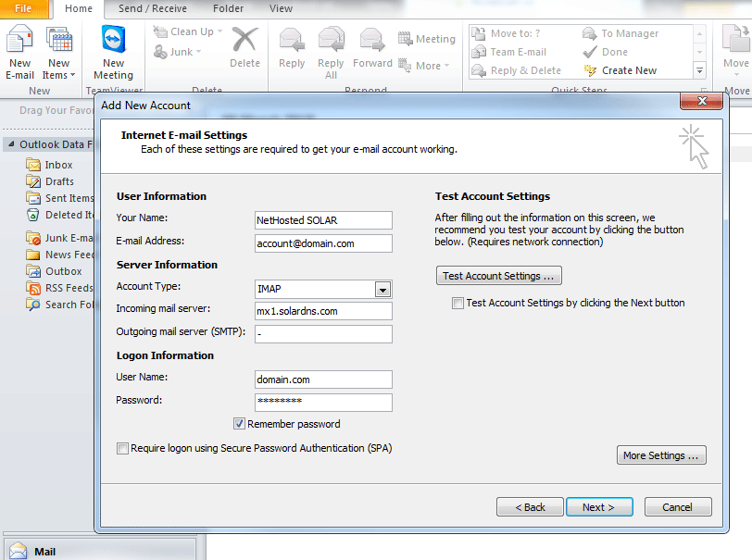The image size is (752, 560).
Task: Switch to the Home tab
Action: [x=79, y=8]
